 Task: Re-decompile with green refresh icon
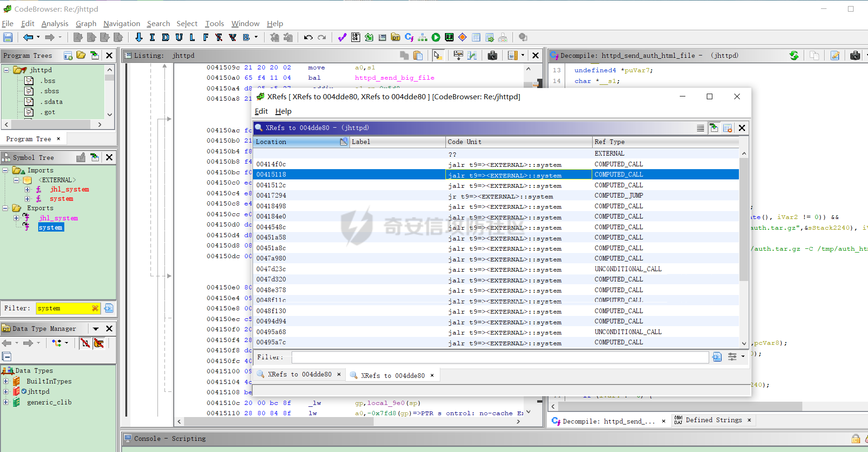click(794, 55)
